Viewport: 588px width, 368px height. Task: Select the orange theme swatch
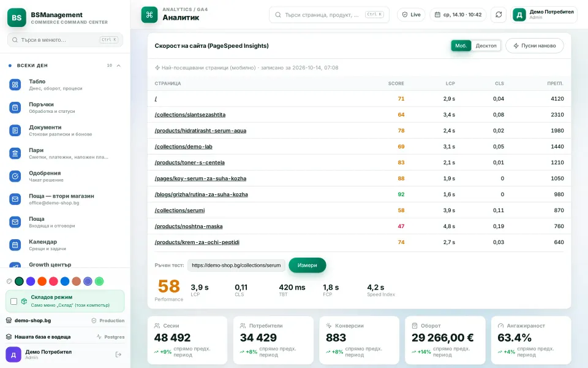42,282
